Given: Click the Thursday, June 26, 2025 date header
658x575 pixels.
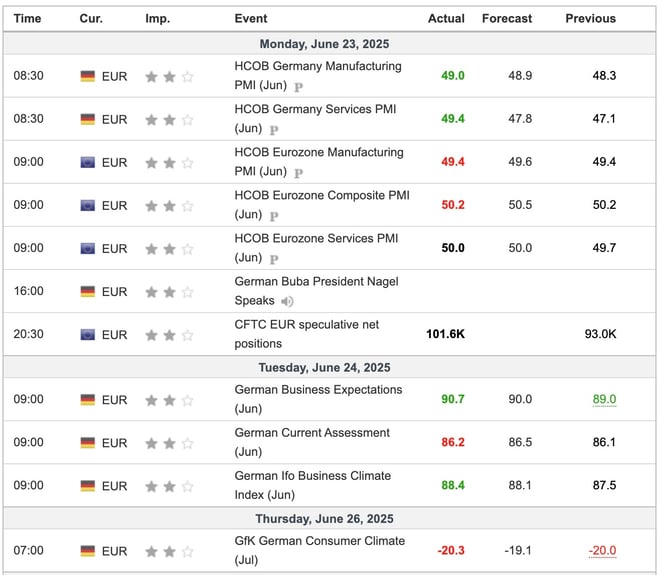Looking at the screenshot, I should [x=324, y=519].
